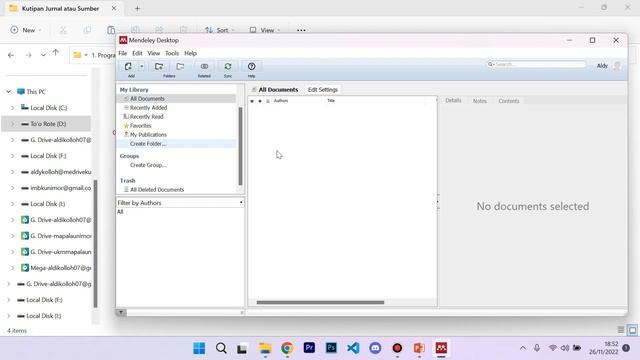Open Photoshop from the taskbar
640x360 pixels.
pyautogui.click(x=331, y=348)
